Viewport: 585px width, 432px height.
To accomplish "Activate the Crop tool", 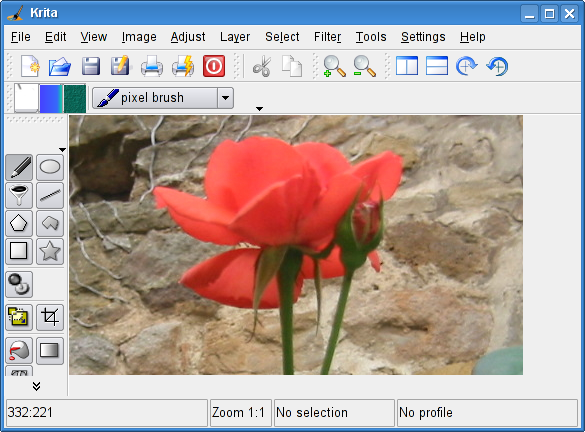I will pos(50,317).
